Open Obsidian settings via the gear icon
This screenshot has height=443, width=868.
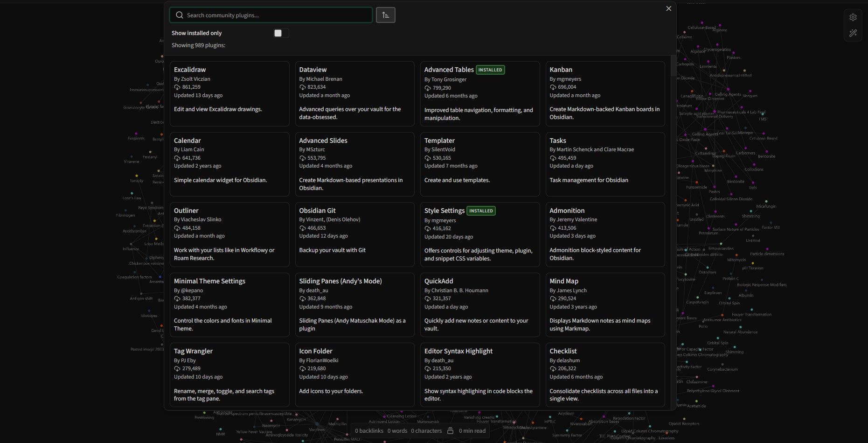pos(853,17)
